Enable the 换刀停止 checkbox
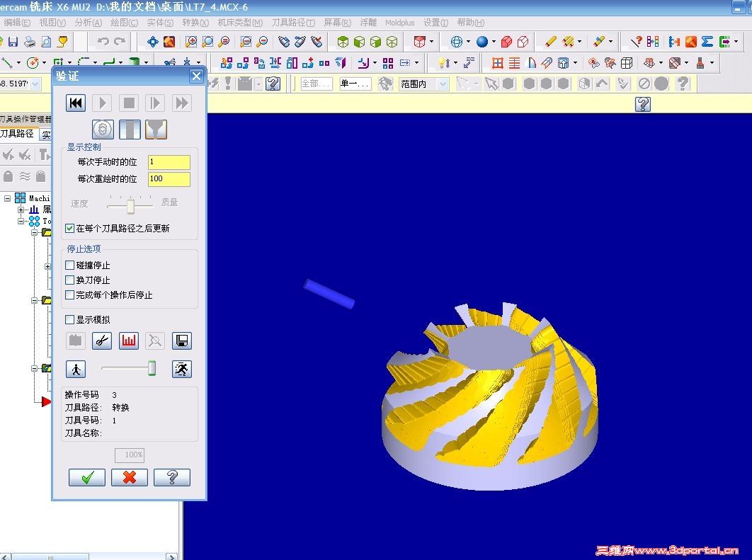Viewport: 752px width, 560px height. pyautogui.click(x=70, y=280)
